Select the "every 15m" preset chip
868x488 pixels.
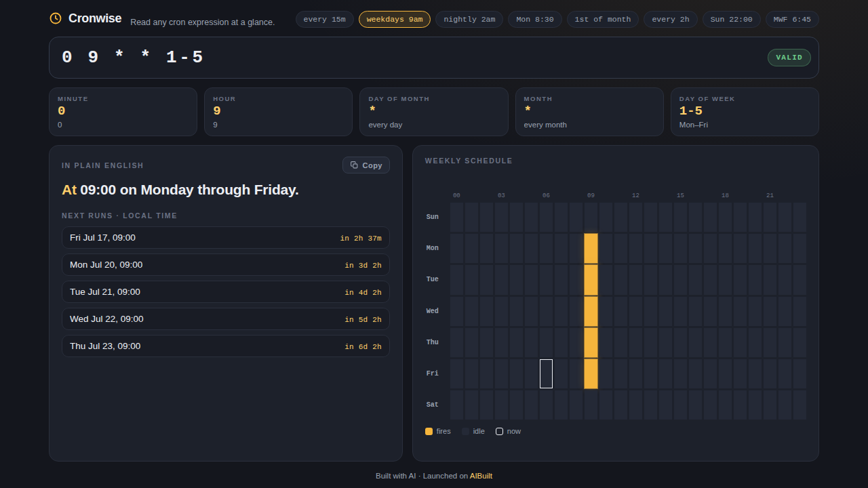click(x=324, y=19)
